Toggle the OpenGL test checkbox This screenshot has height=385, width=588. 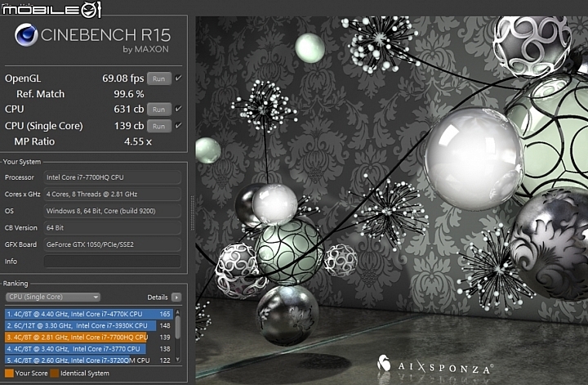click(x=179, y=78)
